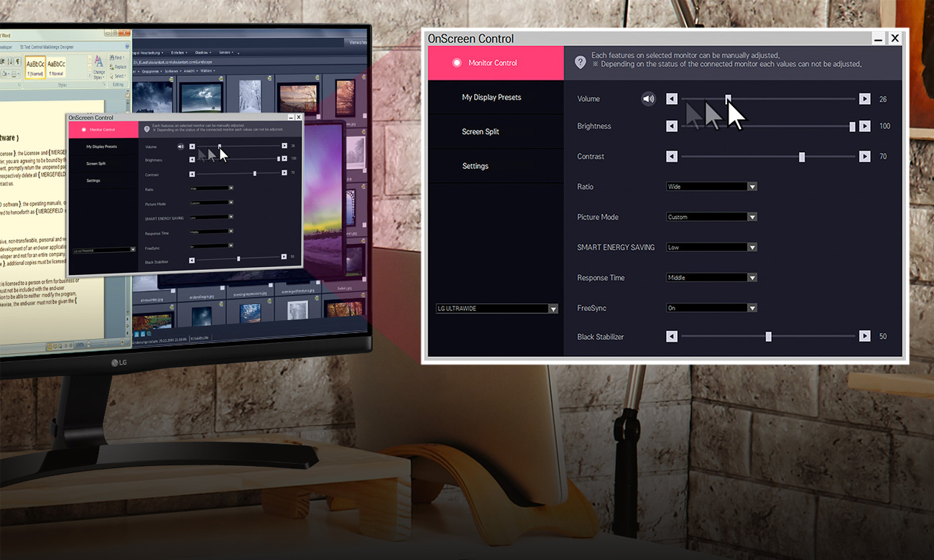This screenshot has width=934, height=560.
Task: Click Contrast right arrow in the small monitor window
Action: 285,172
